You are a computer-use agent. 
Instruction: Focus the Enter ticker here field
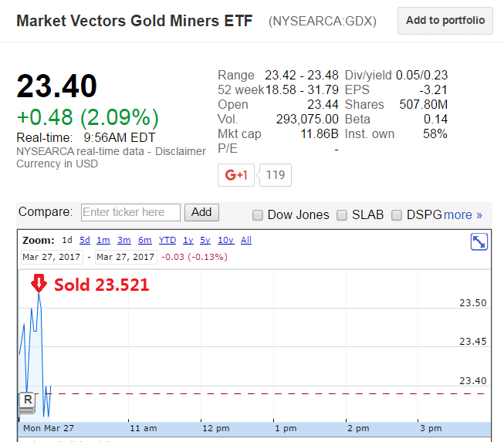point(130,212)
